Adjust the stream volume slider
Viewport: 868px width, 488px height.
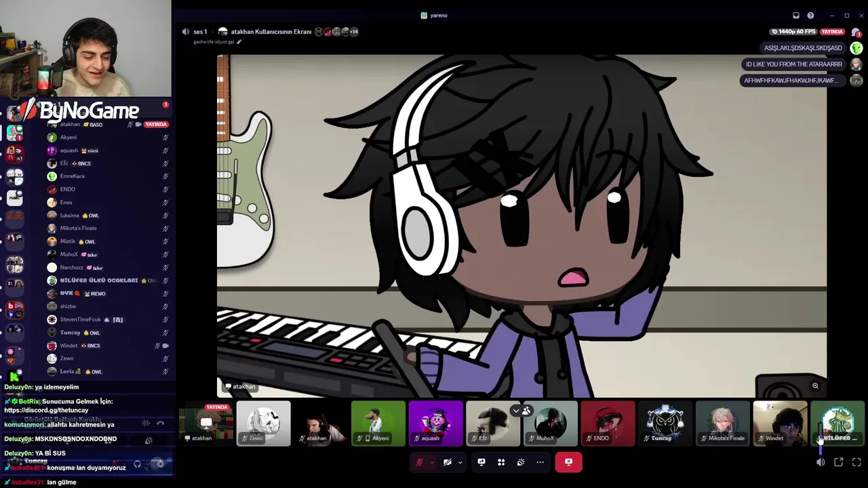click(820, 439)
